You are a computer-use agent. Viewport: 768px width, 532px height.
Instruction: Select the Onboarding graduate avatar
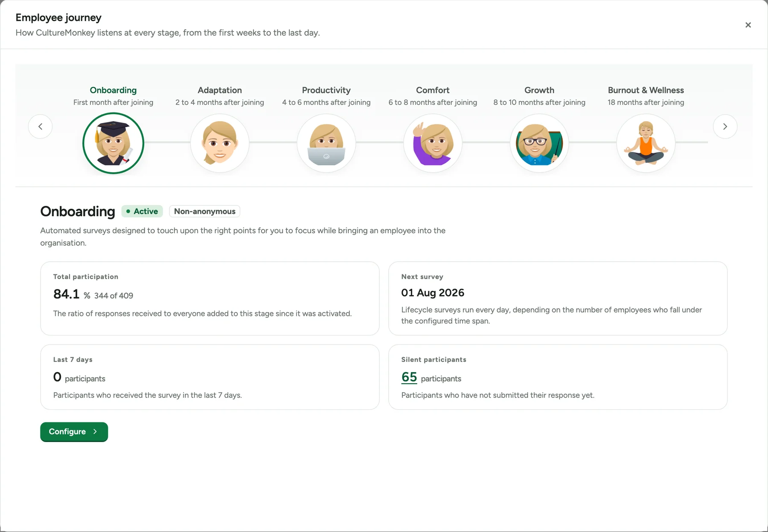point(113,143)
